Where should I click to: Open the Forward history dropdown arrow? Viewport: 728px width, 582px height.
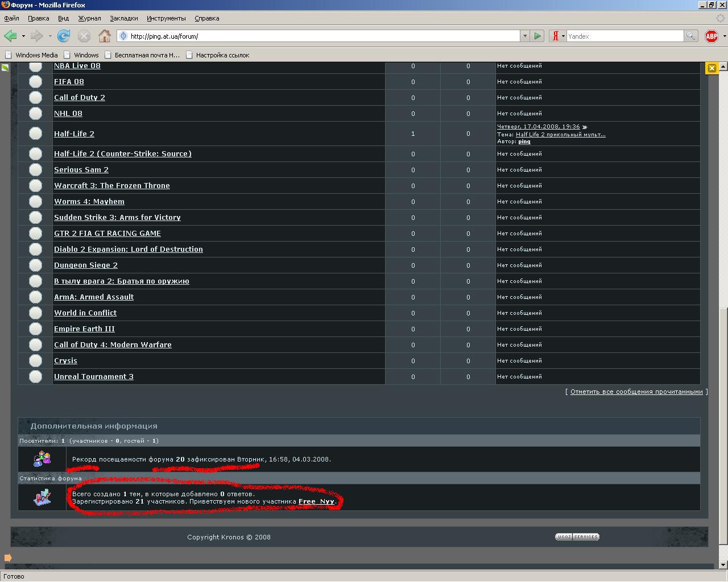coord(50,36)
